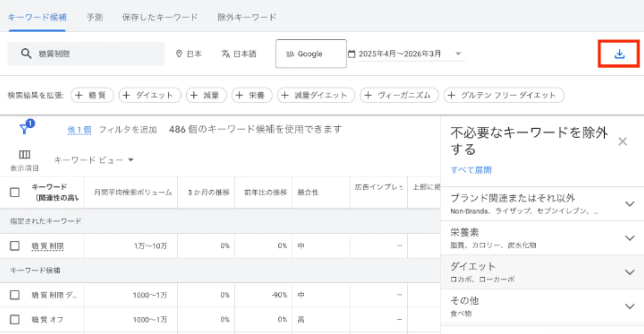
Task: Click the 糖質 オフ keyword text
Action: point(47,319)
